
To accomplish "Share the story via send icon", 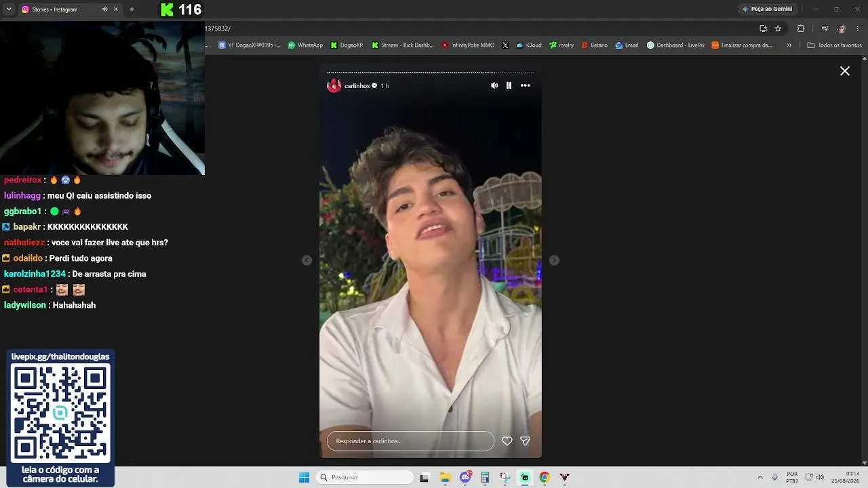I will tap(525, 441).
